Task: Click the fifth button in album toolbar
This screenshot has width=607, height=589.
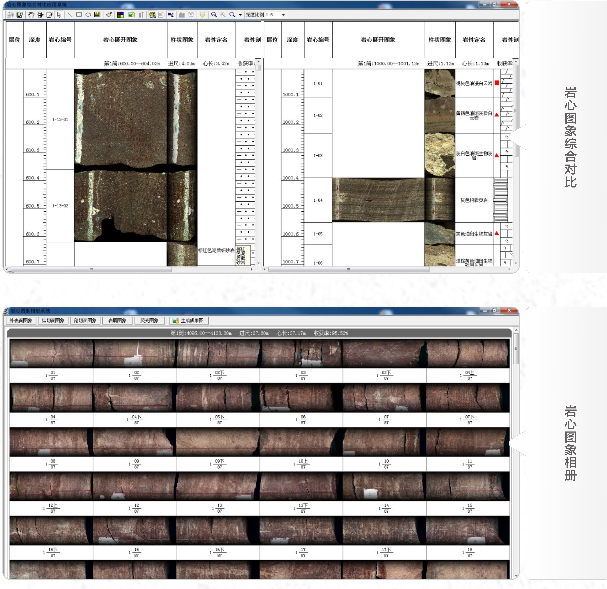Action: coord(148,321)
